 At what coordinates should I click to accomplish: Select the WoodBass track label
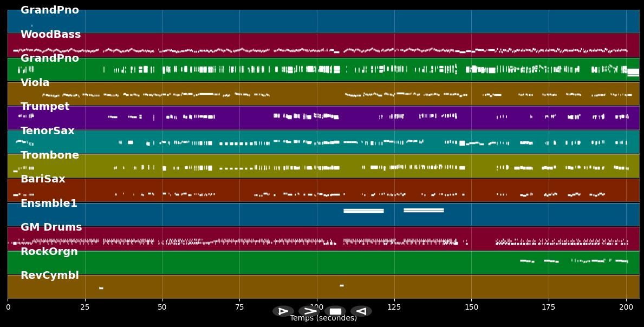point(50,35)
